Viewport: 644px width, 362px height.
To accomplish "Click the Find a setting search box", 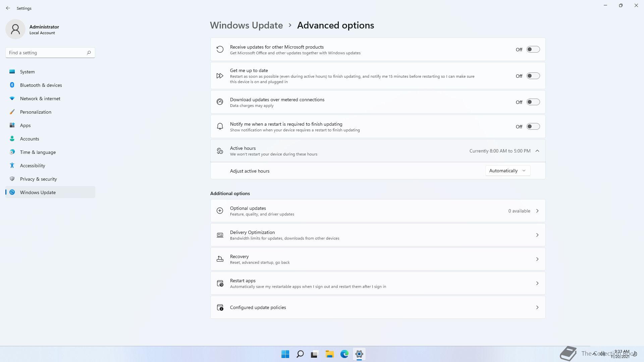I will pos(45,53).
